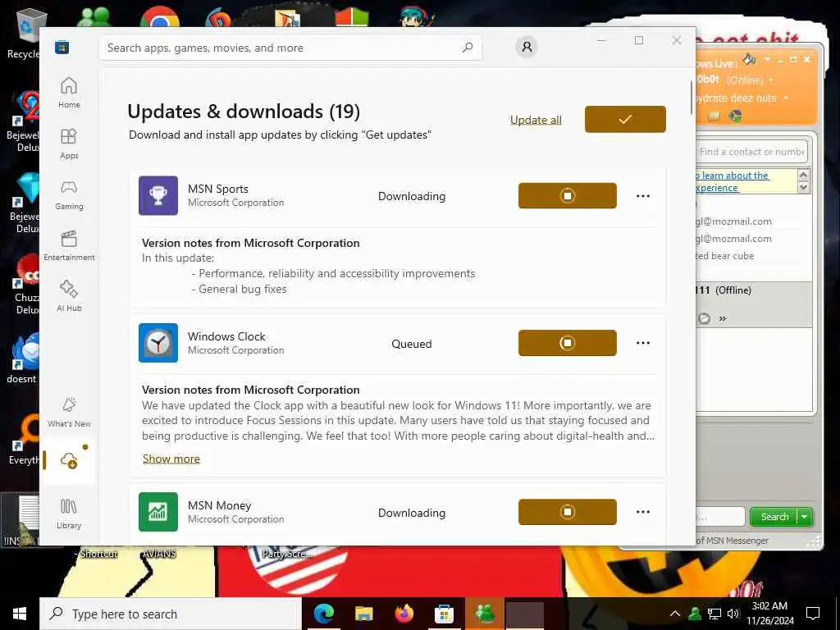
Task: Stop the queued Windows Clock update
Action: tap(568, 343)
